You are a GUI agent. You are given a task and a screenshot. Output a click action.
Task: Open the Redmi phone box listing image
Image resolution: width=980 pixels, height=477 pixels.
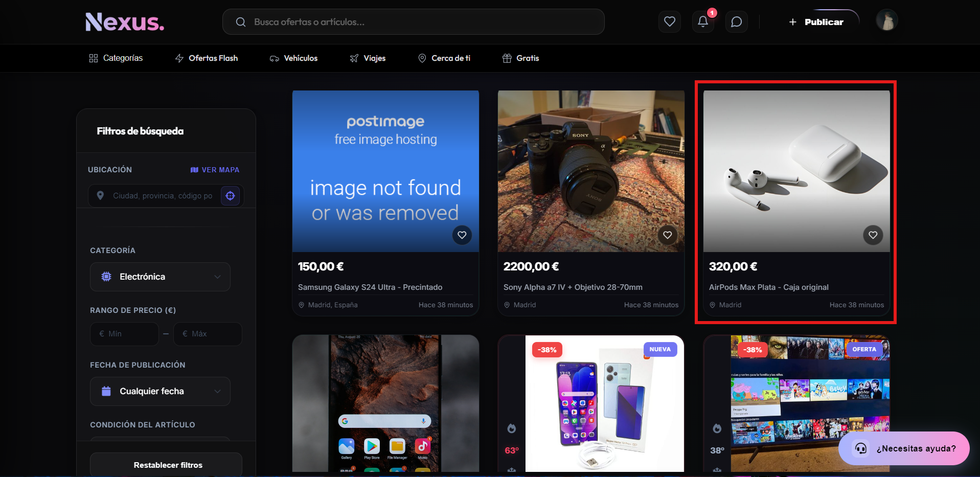[605, 403]
